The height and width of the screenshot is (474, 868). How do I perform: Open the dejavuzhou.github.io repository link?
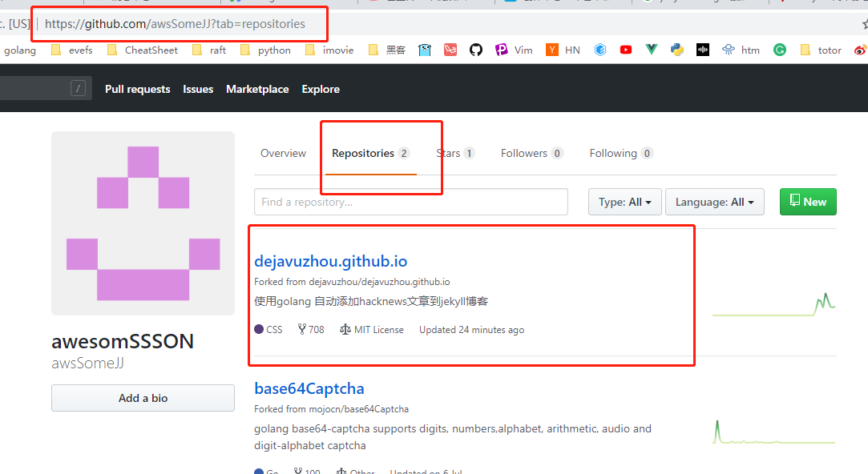pyautogui.click(x=330, y=261)
